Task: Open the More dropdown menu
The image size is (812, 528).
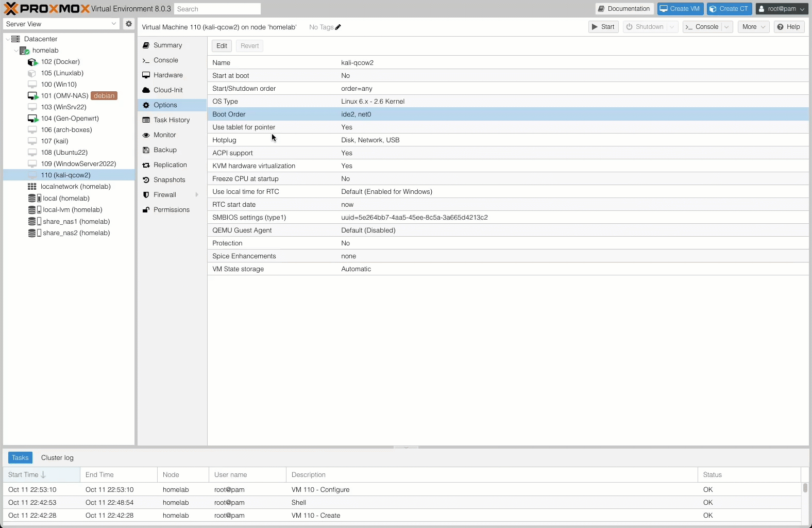Action: click(753, 27)
